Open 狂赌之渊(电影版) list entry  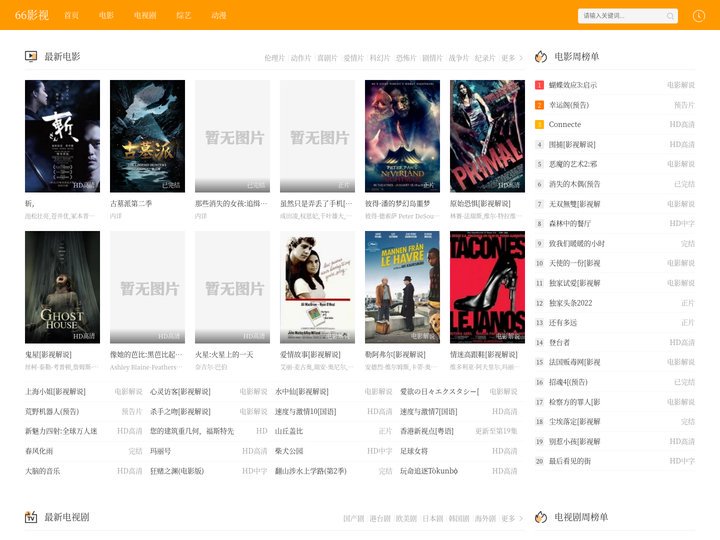point(177,471)
